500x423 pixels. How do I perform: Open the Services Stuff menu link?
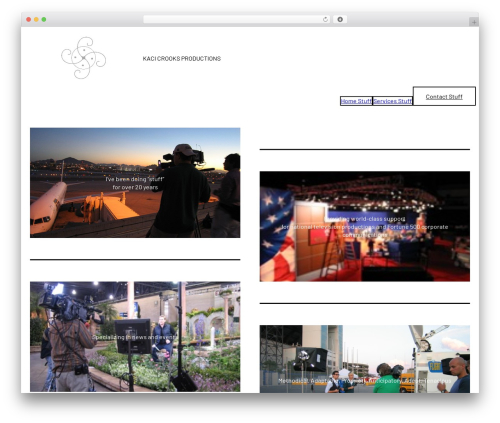392,101
